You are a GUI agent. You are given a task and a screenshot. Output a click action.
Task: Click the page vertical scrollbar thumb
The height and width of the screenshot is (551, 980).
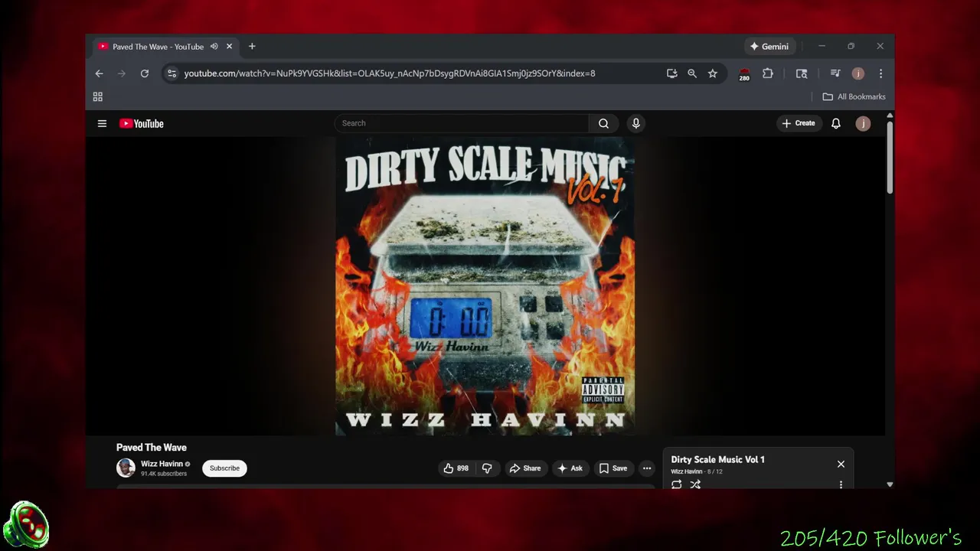[889, 157]
